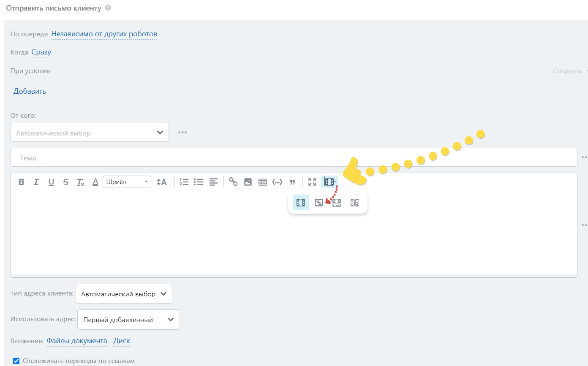Click the Добавить condition link
The height and width of the screenshot is (366, 588).
30,91
